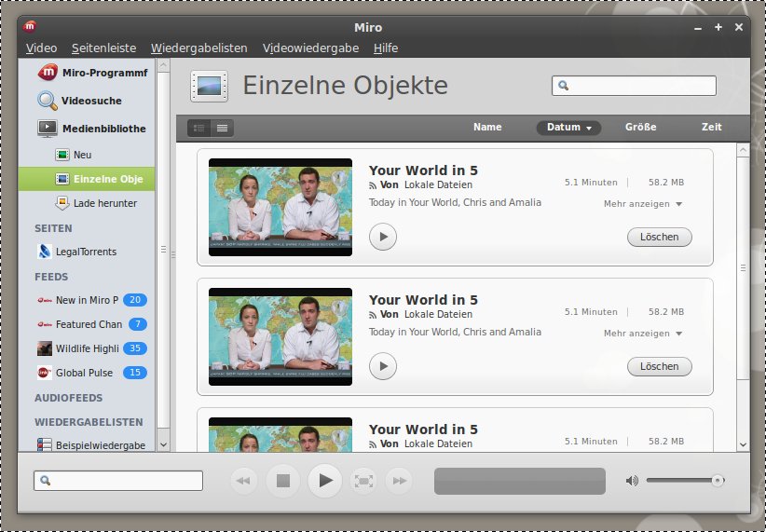Click the main play button in player bar
This screenshot has height=532, width=766.
(325, 481)
